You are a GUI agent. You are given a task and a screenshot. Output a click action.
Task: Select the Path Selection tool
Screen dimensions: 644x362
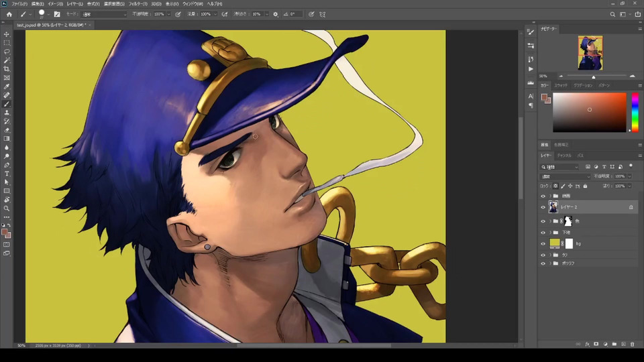point(7,182)
